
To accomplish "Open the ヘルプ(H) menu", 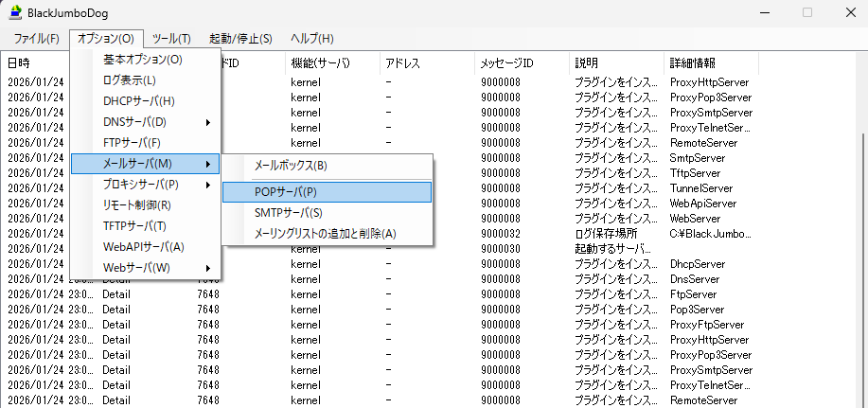I will click(311, 39).
